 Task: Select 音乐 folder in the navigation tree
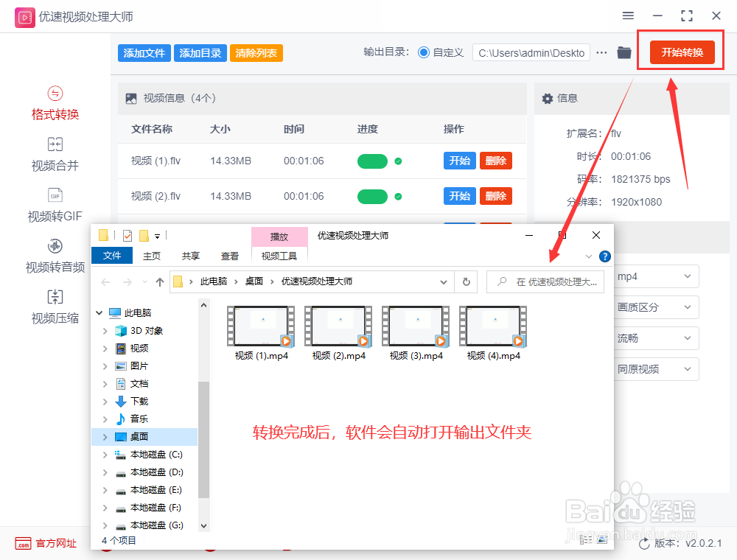139,419
